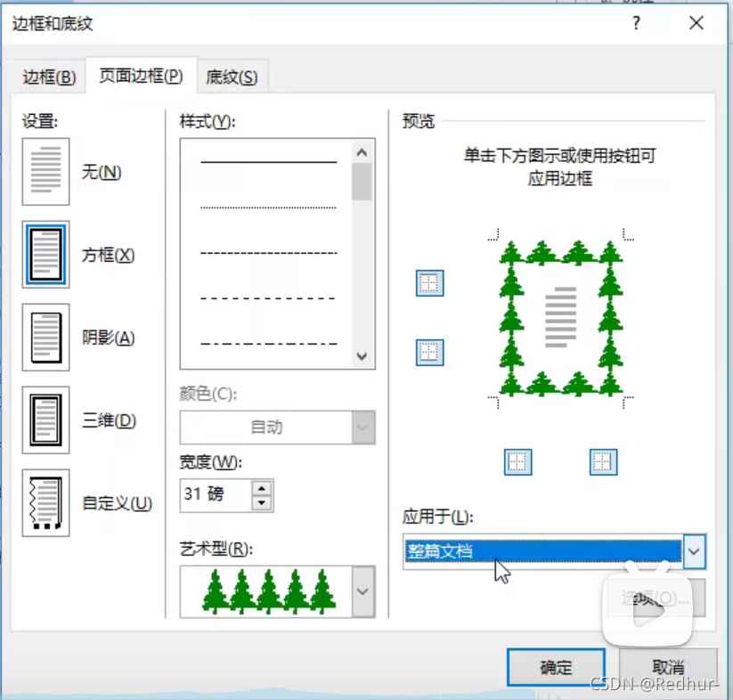Screen dimensions: 733x700
Task: Open the 颜色 (Color) dropdown
Action: (362, 427)
